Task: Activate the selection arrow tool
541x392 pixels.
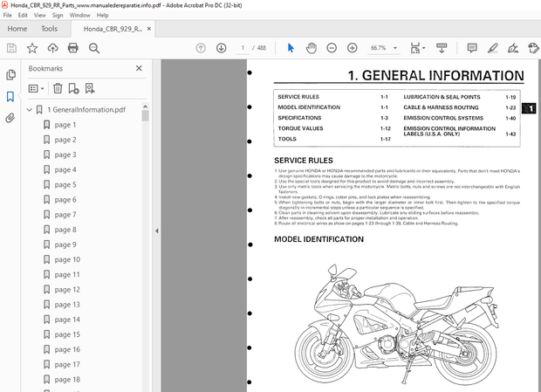Action: [x=291, y=48]
